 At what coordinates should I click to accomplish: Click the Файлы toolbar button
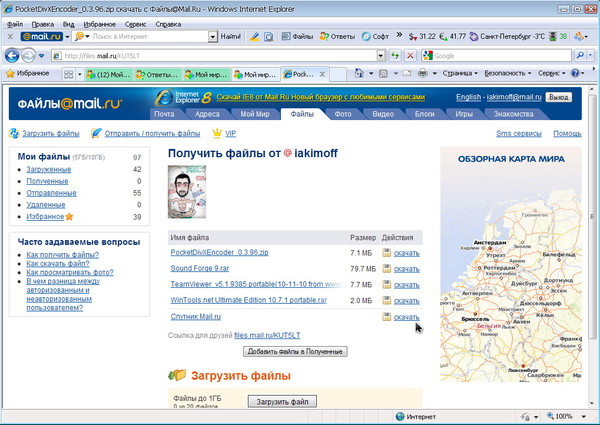[297, 37]
